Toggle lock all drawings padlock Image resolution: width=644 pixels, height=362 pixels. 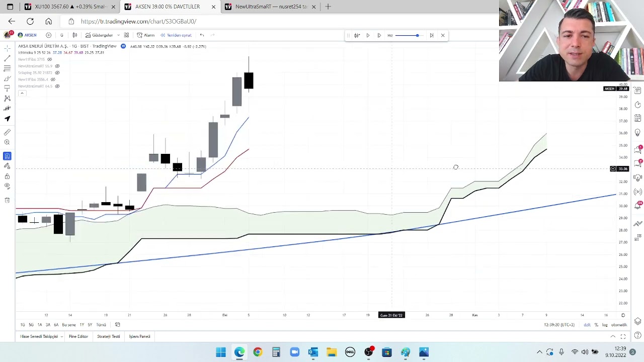tap(7, 176)
